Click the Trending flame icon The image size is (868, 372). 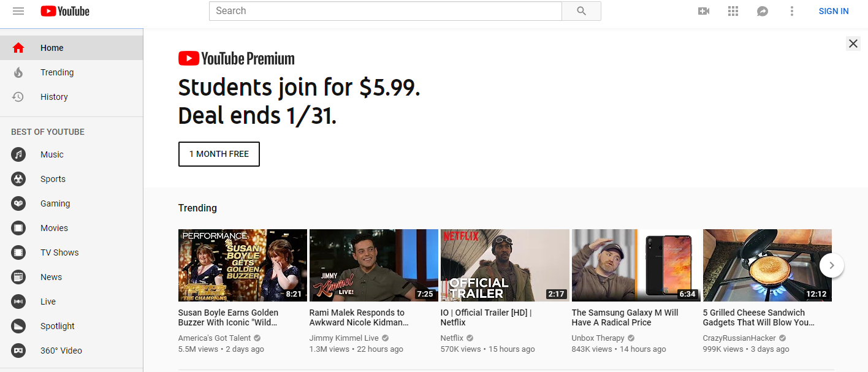(x=18, y=72)
